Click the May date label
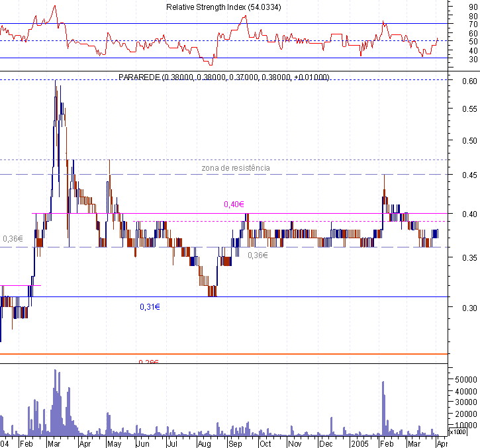 pyautogui.click(x=114, y=444)
